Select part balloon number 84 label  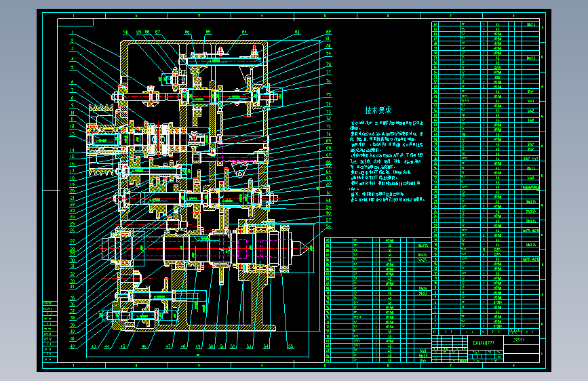tap(245, 33)
